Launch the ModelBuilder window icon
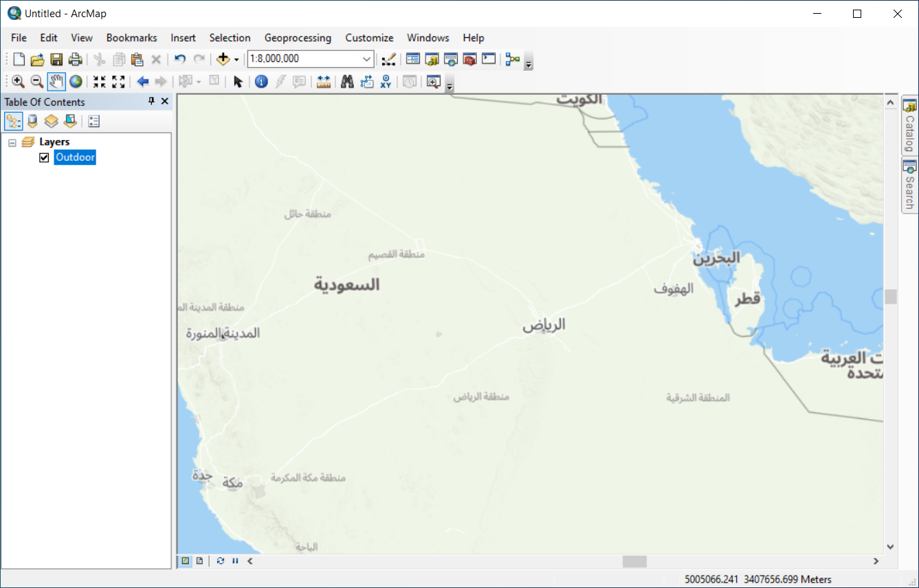This screenshot has width=919, height=588. pyautogui.click(x=512, y=59)
